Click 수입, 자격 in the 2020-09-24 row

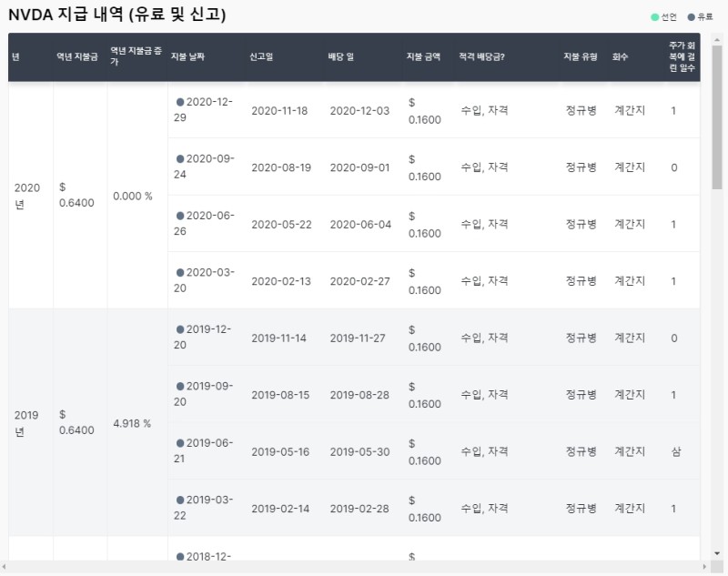(x=484, y=167)
